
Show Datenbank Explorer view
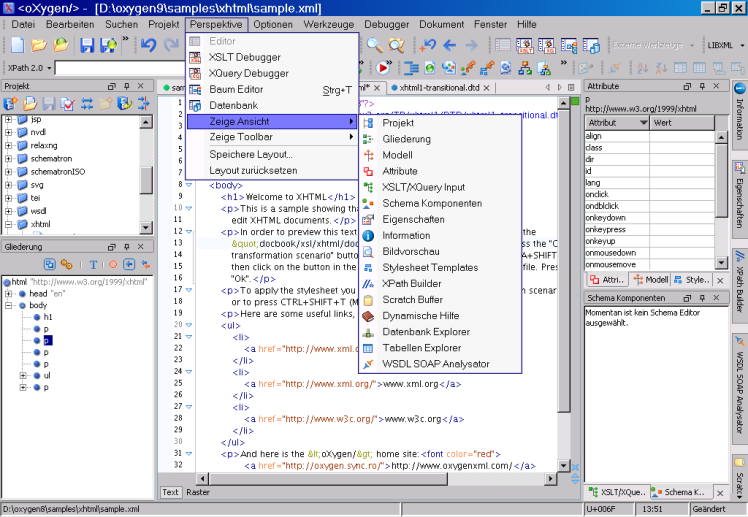tap(440, 332)
